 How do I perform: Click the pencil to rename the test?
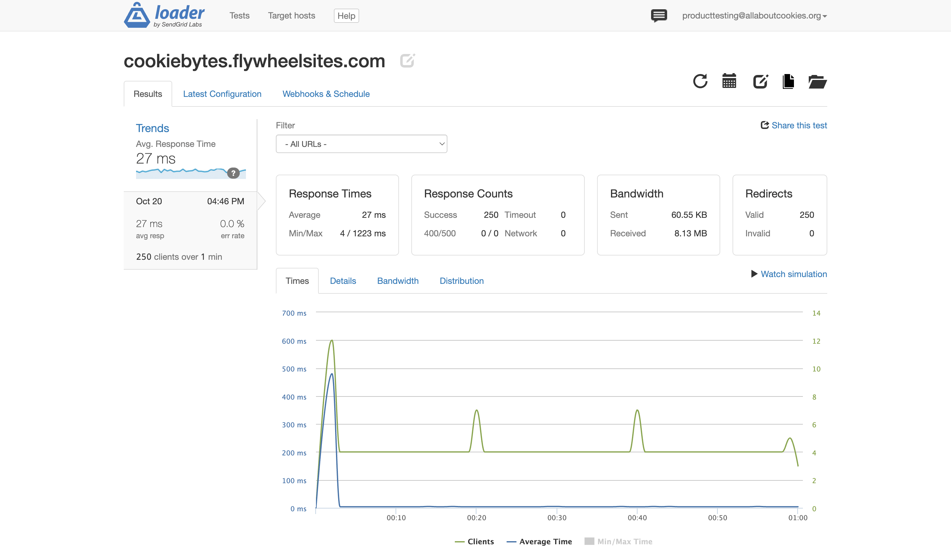click(407, 60)
